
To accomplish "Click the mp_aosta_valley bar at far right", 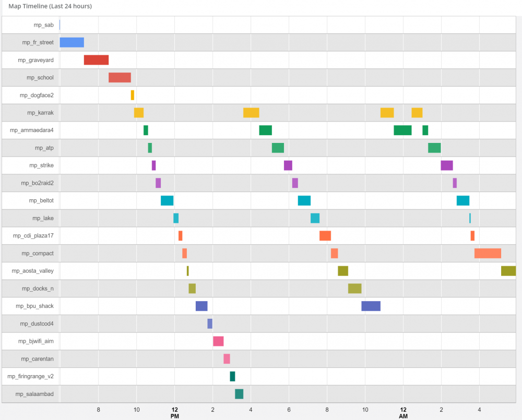I will coord(508,271).
